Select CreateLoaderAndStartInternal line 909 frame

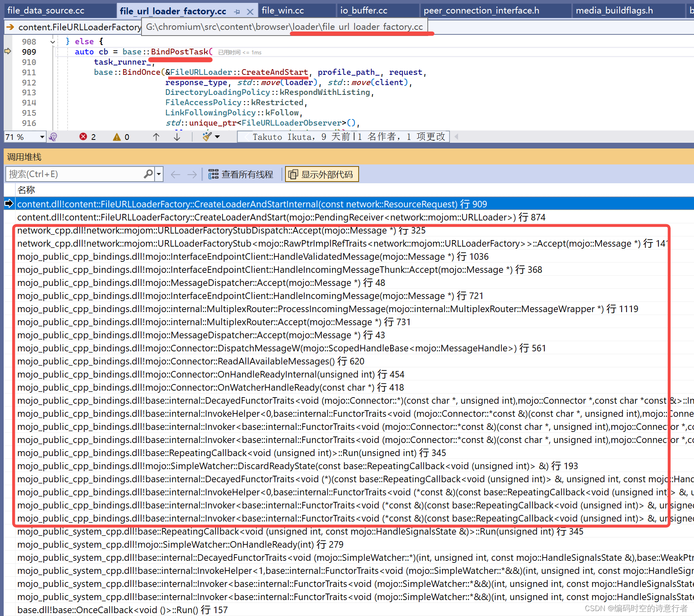click(x=354, y=204)
